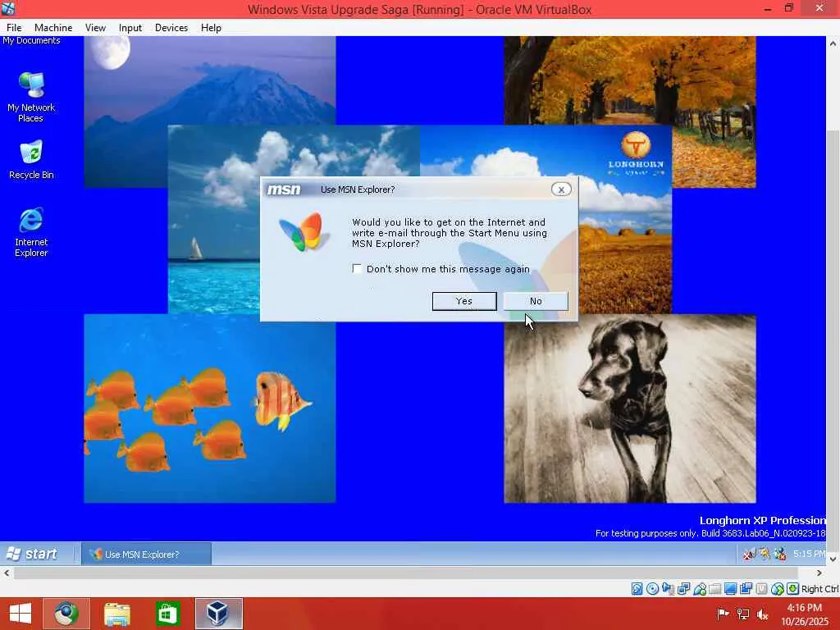This screenshot has width=840, height=630.
Task: Open the View menu
Action: [95, 28]
